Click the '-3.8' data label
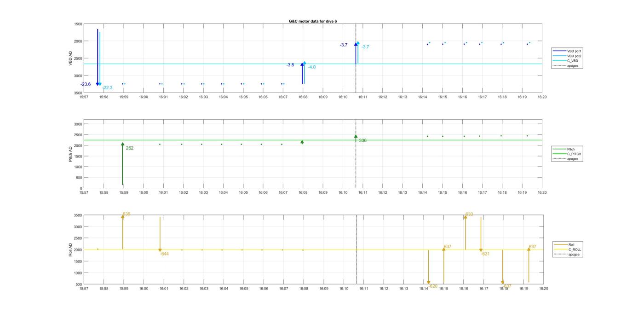Image resolution: width=644 pixels, height=319 pixels. 290,65
